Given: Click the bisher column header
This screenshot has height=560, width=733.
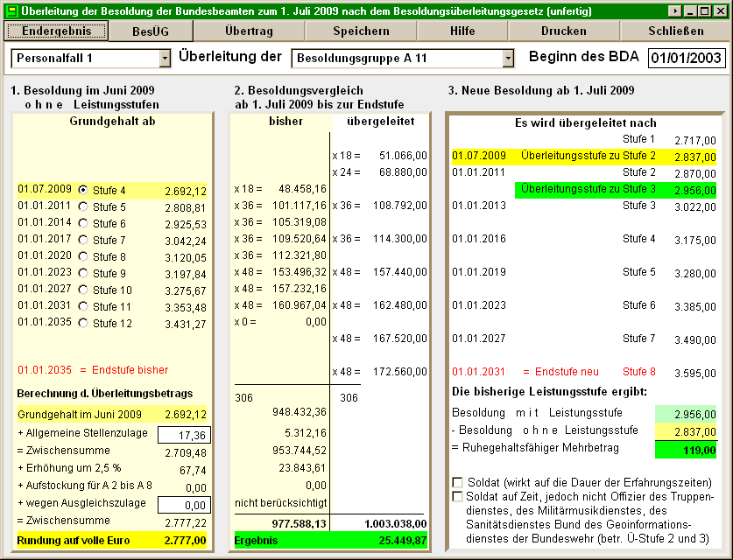Looking at the screenshot, I should coord(285,122).
